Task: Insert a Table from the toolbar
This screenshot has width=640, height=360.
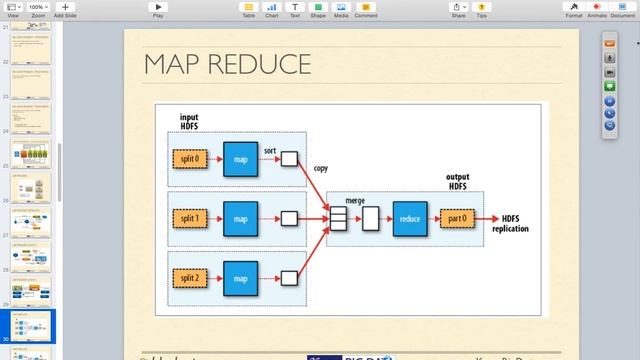Action: [249, 7]
